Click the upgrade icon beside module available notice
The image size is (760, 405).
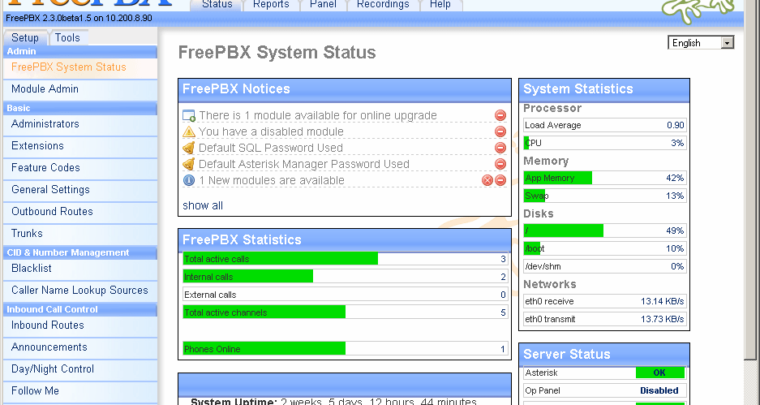tap(189, 116)
